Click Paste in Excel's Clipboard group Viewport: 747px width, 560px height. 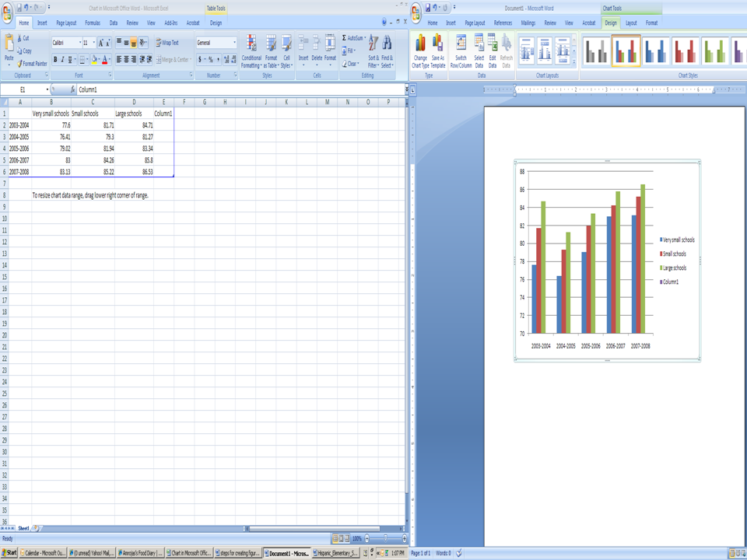[9, 51]
